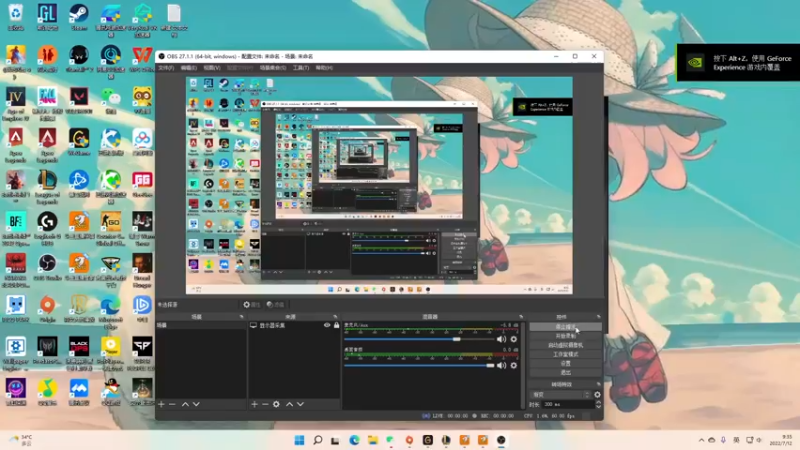
Task: Click the audio mixer vertical scrollbar
Action: 522,365
